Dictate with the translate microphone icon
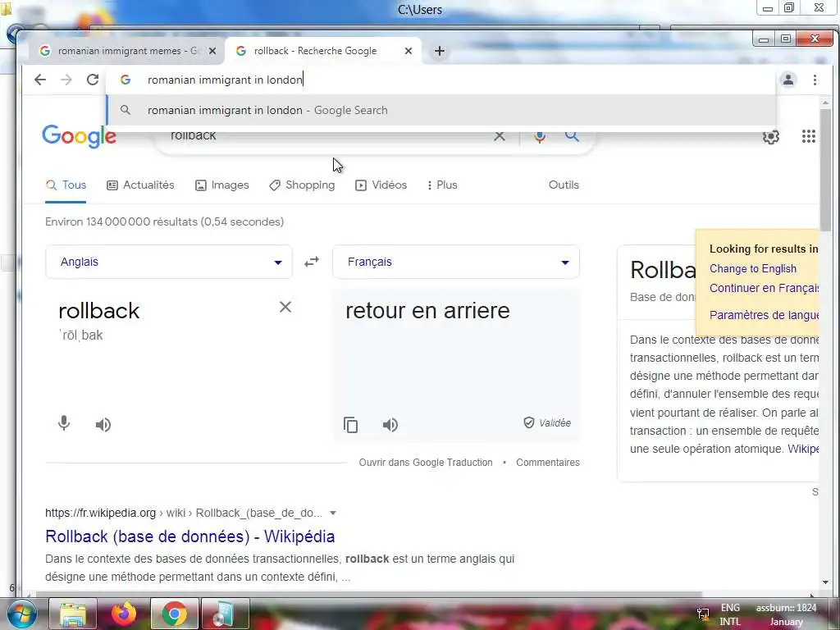The image size is (840, 630). point(64,424)
